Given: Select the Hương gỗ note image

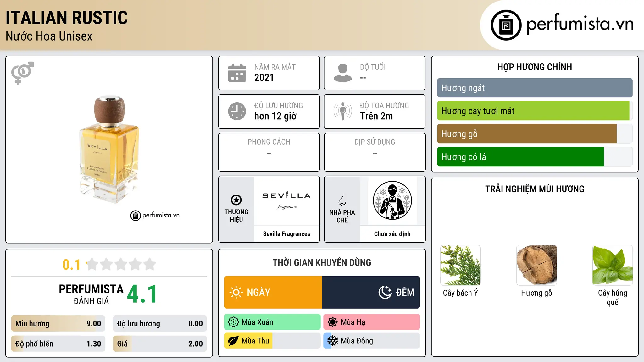Looking at the screenshot, I should (536, 265).
